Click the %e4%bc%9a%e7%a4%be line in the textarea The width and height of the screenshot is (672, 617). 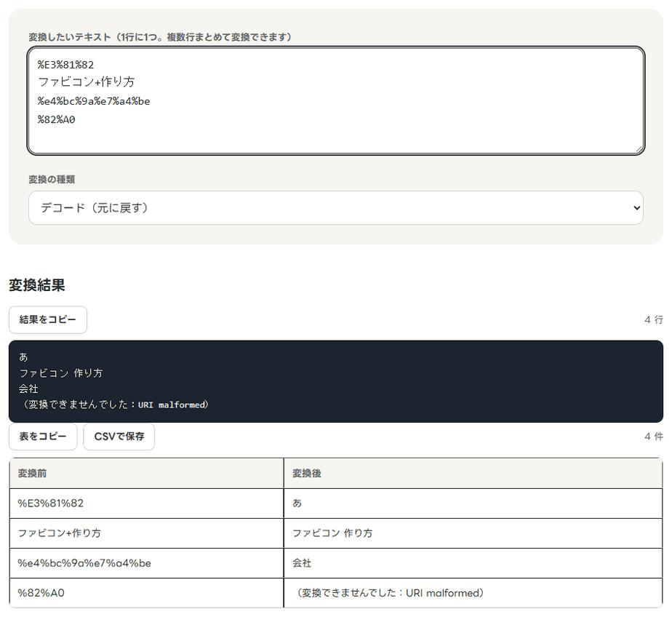(93, 102)
